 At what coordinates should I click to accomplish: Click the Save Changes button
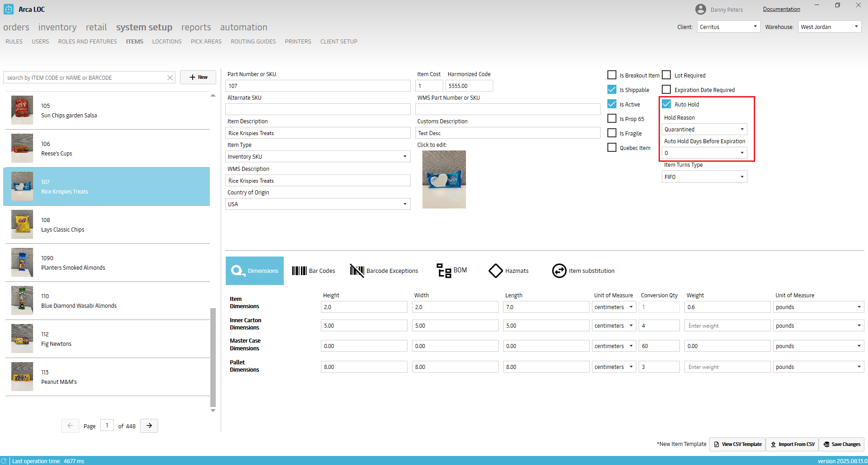coord(841,444)
